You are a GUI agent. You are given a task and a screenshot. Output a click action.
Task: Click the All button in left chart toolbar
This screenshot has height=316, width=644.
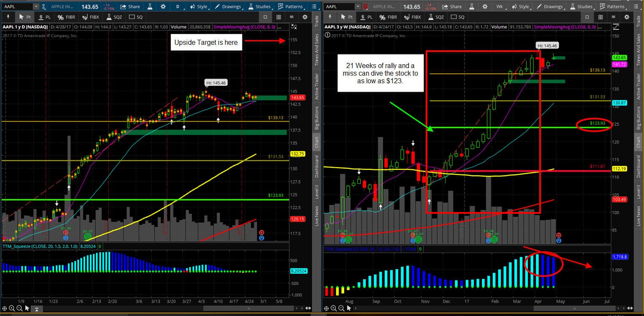point(291,17)
